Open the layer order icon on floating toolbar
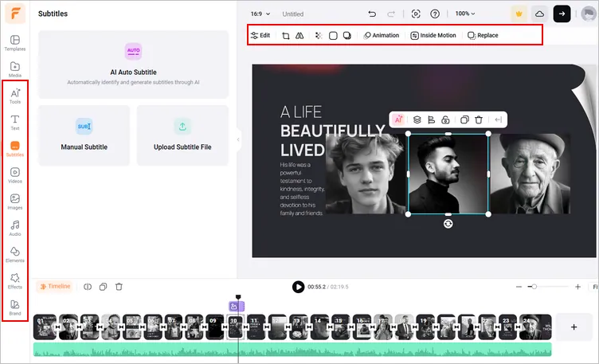The width and height of the screenshot is (599, 364). (417, 120)
